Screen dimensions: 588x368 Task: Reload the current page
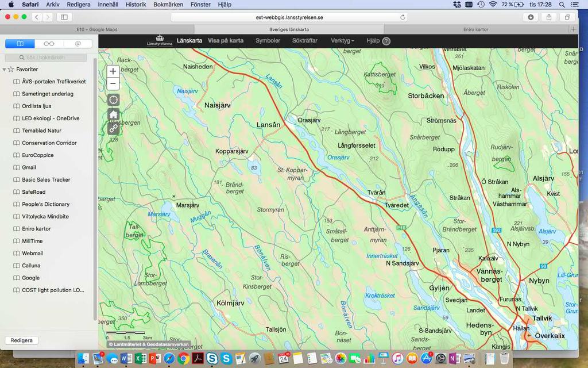pyautogui.click(x=403, y=17)
